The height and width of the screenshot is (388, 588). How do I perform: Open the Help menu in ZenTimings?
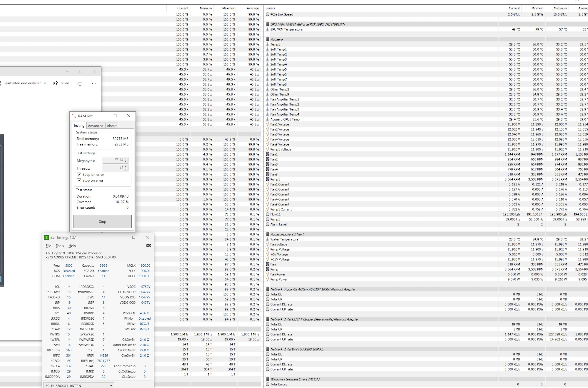tap(72, 246)
